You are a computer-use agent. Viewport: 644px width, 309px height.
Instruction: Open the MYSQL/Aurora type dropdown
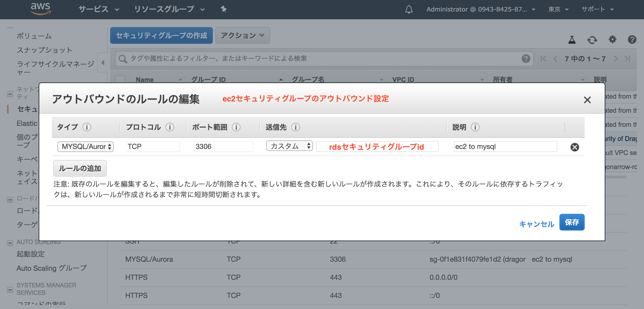pos(86,146)
